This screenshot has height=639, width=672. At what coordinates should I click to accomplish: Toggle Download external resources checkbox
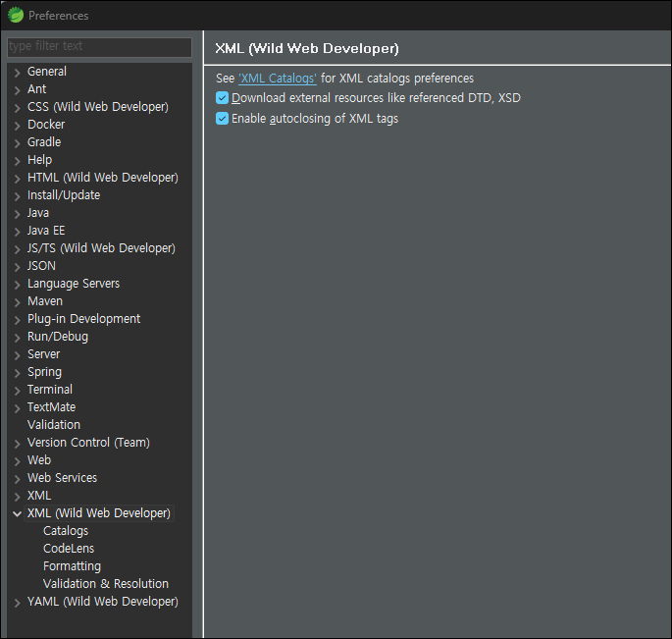(222, 98)
